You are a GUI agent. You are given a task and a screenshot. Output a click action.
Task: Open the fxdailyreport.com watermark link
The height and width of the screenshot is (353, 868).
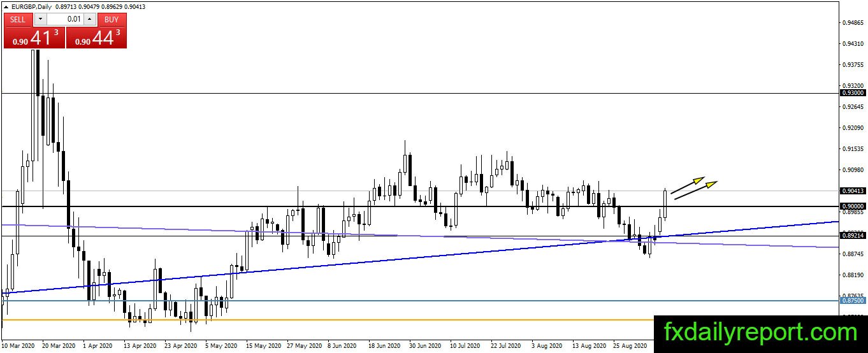[760, 333]
